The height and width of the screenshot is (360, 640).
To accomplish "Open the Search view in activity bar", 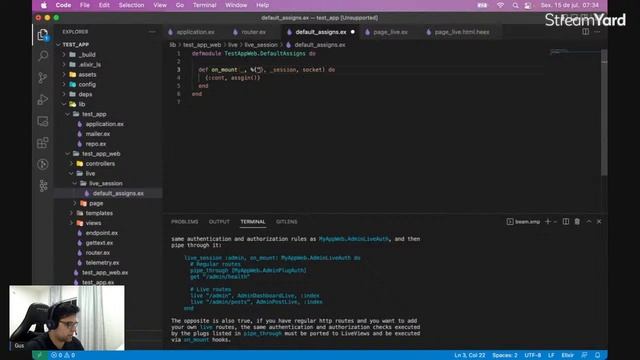I will tap(43, 56).
